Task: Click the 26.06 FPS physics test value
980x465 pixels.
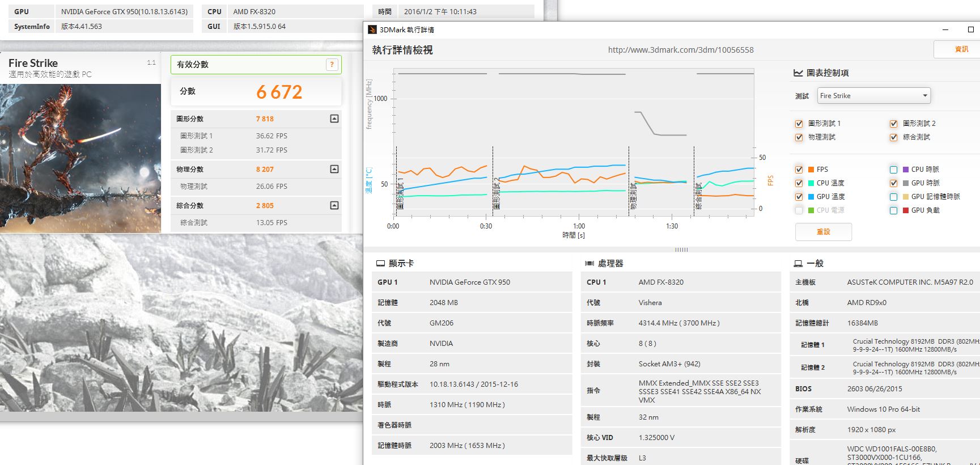Action: point(271,187)
